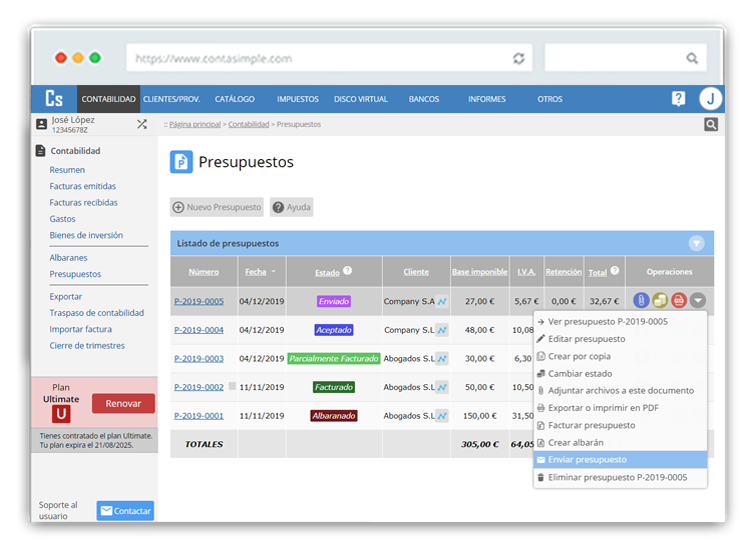The height and width of the screenshot is (552, 750).
Task: Switch to the IMPUESTOS tab
Action: [298, 99]
